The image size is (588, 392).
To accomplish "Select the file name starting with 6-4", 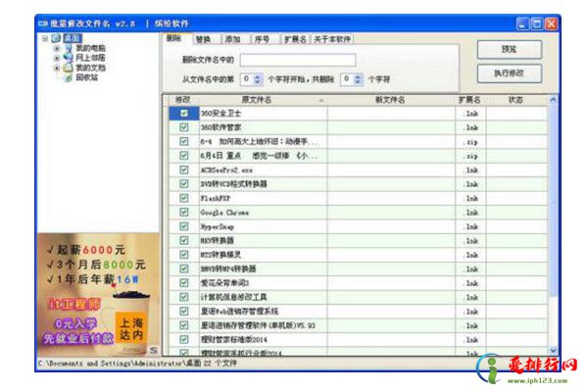I will pos(259,142).
